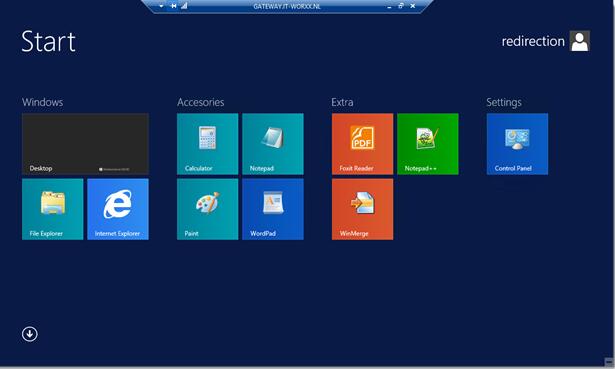
Task: Open the Control Panel tile
Action: (517, 144)
